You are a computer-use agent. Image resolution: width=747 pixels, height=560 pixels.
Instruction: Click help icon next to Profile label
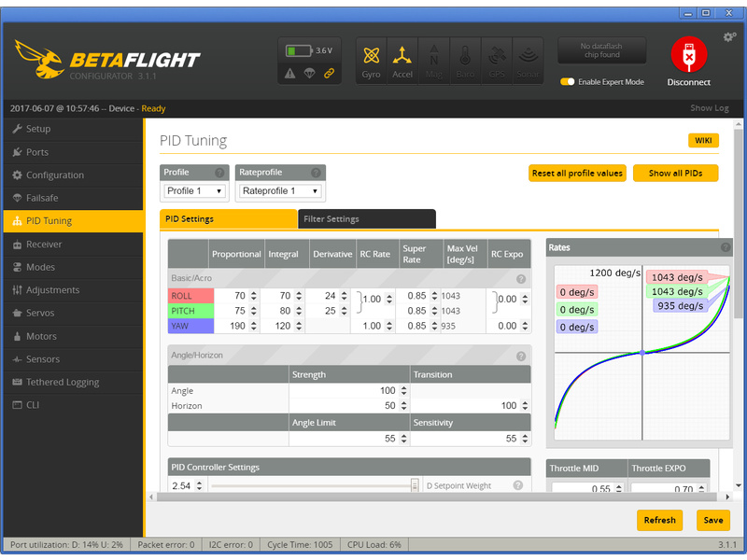pos(220,173)
